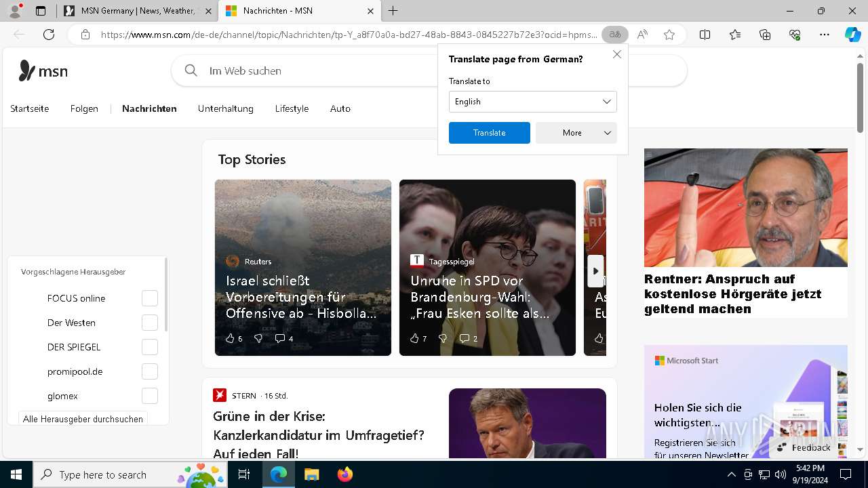Click the Im Web suchen field
Viewport: 868px width, 488px height.
(429, 70)
